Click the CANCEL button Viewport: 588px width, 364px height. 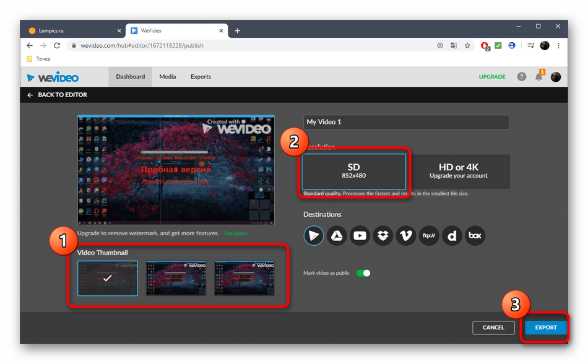pyautogui.click(x=493, y=327)
